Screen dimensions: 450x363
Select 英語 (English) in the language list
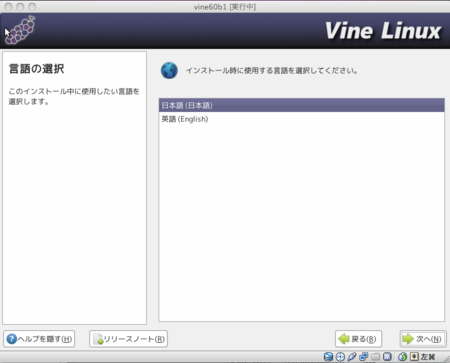tap(301, 119)
